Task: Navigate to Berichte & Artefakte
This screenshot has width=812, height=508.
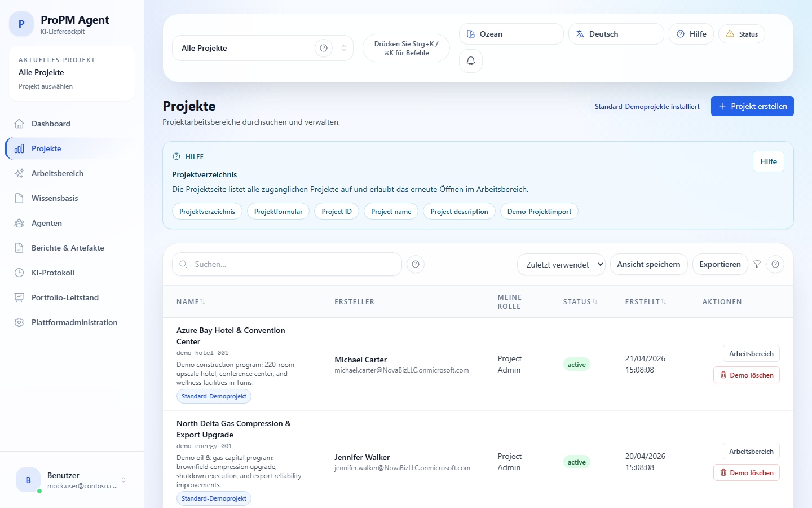Action: point(68,248)
